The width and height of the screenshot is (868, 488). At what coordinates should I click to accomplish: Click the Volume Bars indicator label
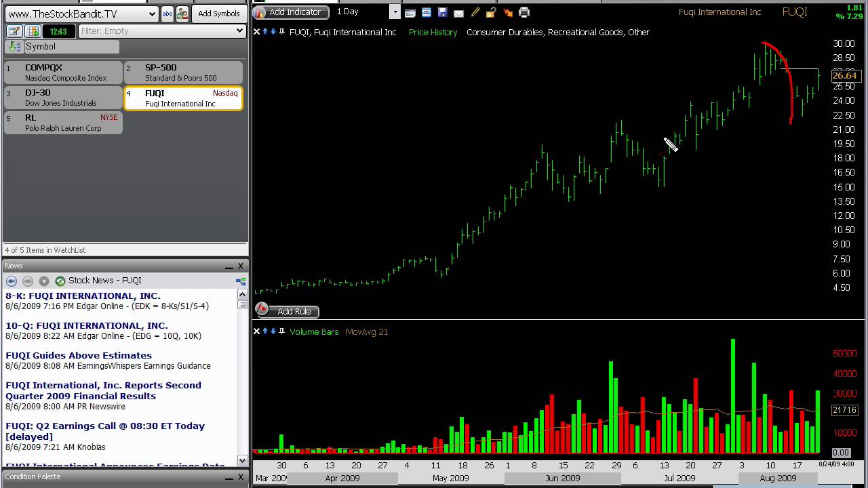click(x=314, y=332)
